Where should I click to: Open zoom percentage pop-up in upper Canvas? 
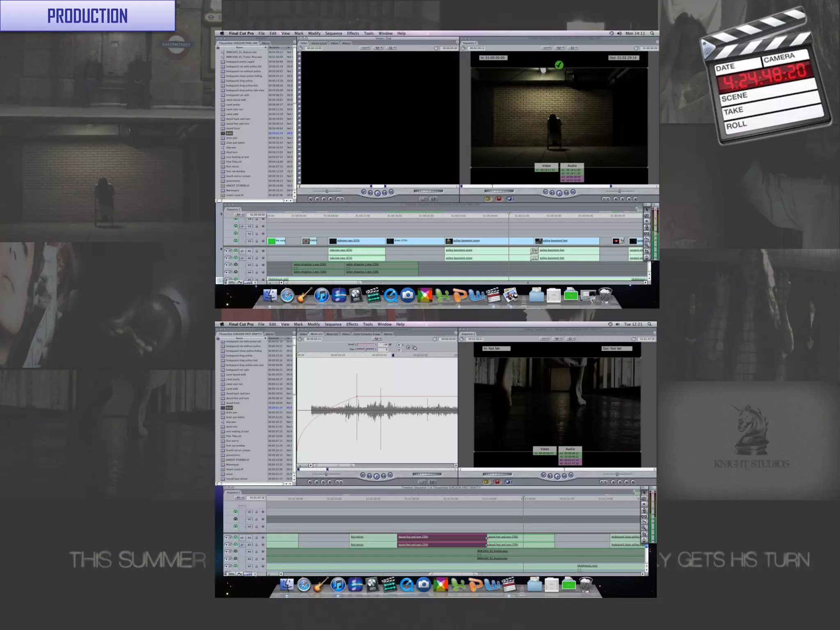click(x=547, y=48)
